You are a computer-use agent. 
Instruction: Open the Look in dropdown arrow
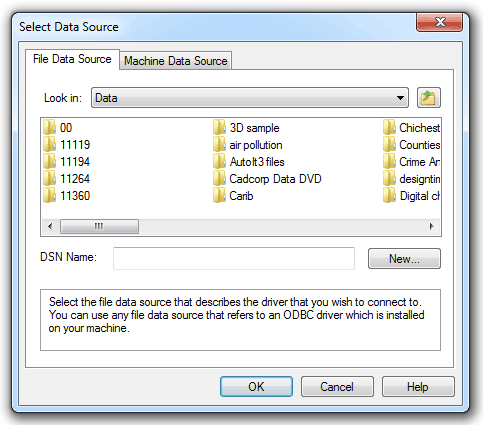click(x=400, y=98)
